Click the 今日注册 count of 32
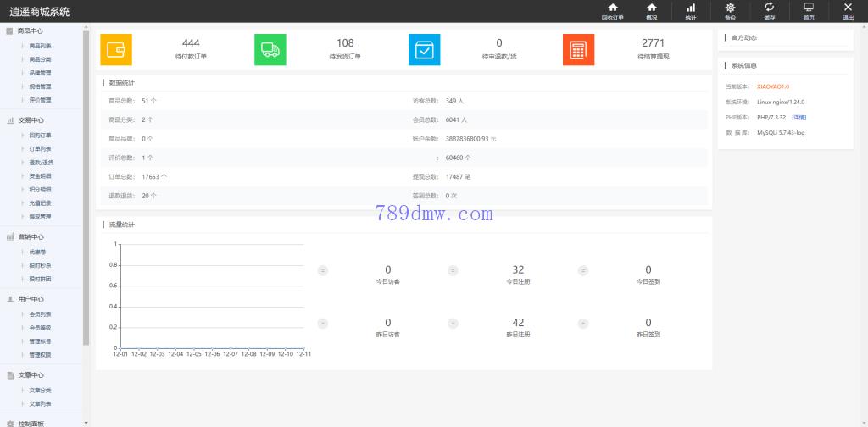Viewport: 868px width, 427px height. [x=518, y=269]
